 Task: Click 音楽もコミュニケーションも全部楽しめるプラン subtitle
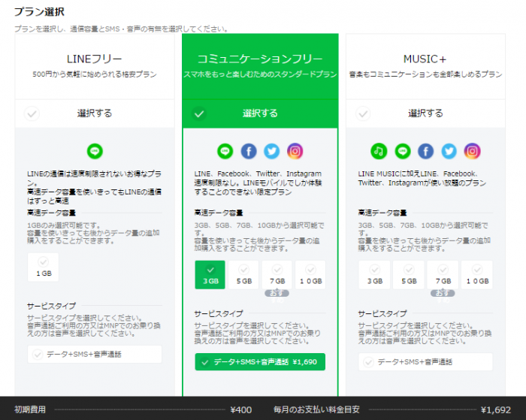click(x=425, y=74)
